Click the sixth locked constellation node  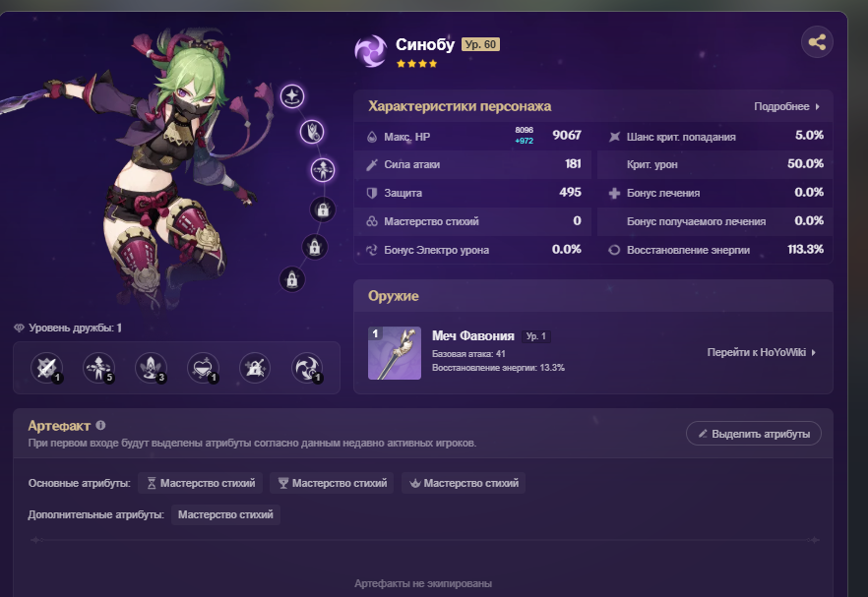pyautogui.click(x=291, y=280)
